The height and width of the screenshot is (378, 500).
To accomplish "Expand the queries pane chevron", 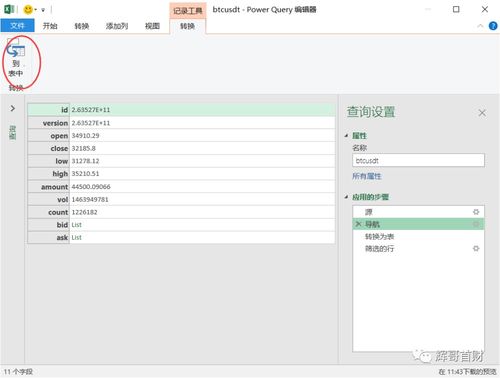I will (13, 108).
